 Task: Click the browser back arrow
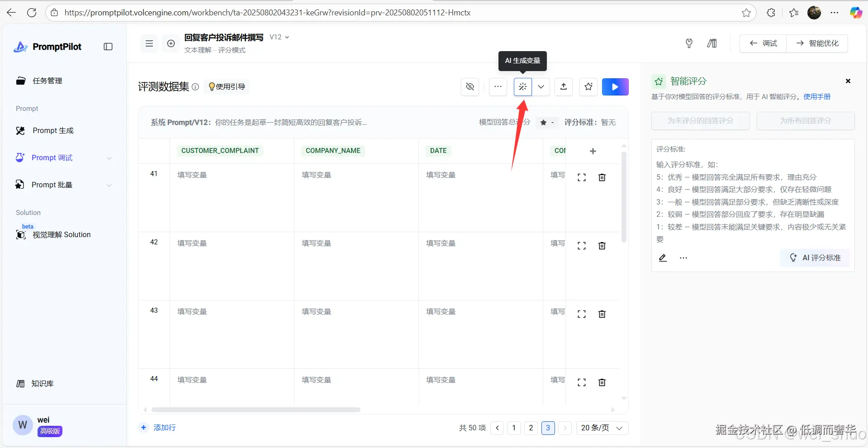[x=11, y=13]
